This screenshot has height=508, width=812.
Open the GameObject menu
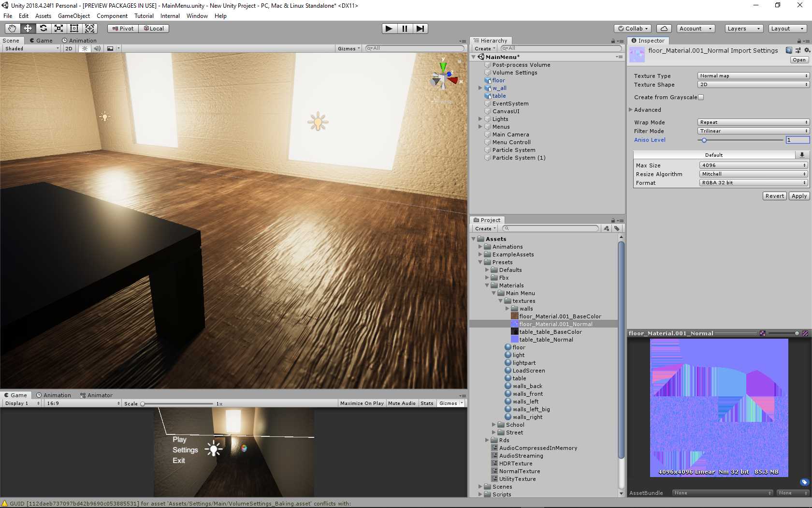click(x=74, y=16)
